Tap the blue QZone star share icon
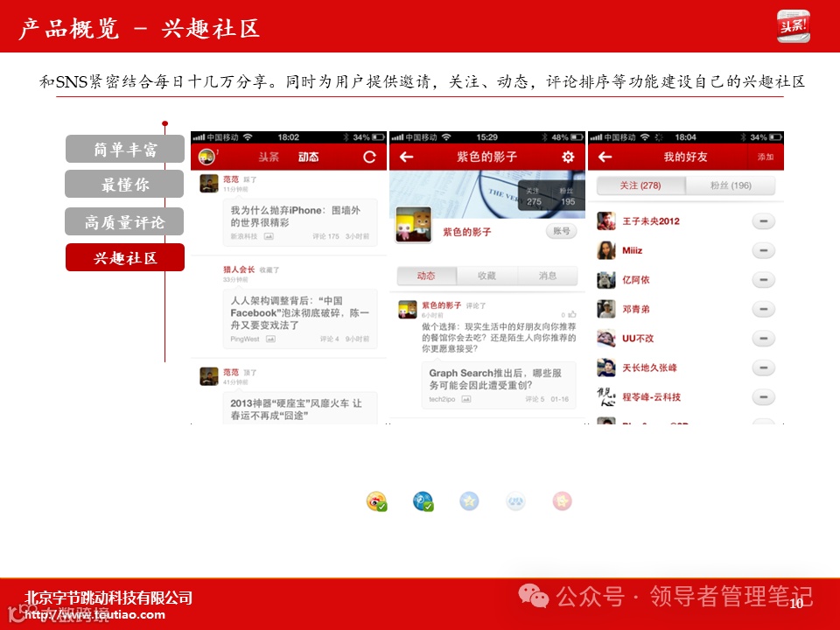This screenshot has width=840, height=630. [x=470, y=501]
